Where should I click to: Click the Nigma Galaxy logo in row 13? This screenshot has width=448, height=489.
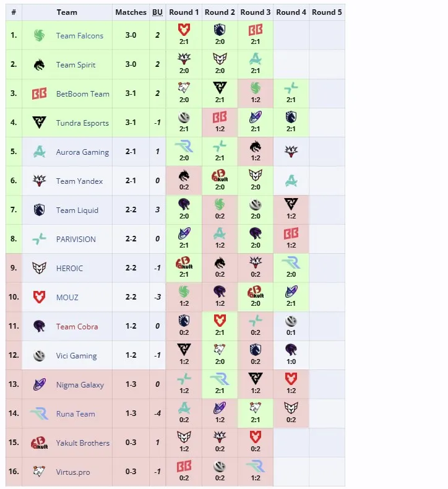coord(39,384)
